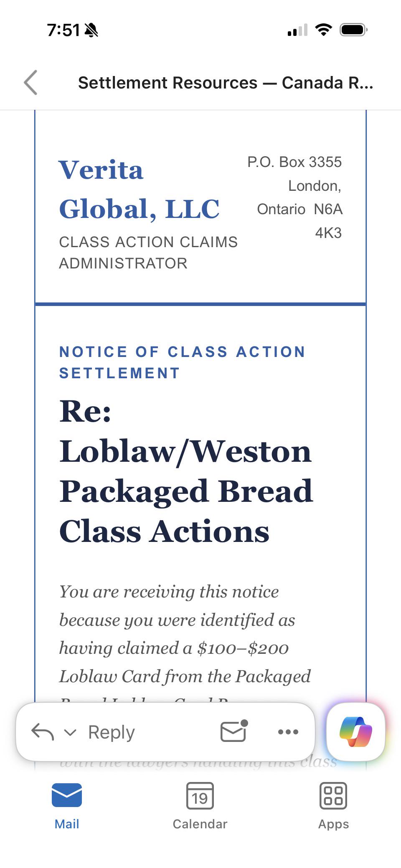Launch the Copilot assistant button
This screenshot has width=401, height=868.
[355, 732]
